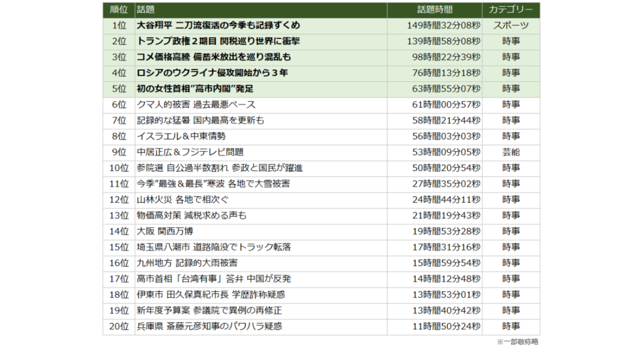Click the コメ価格高騰 topic text
The image size is (644, 349).
pos(214,57)
